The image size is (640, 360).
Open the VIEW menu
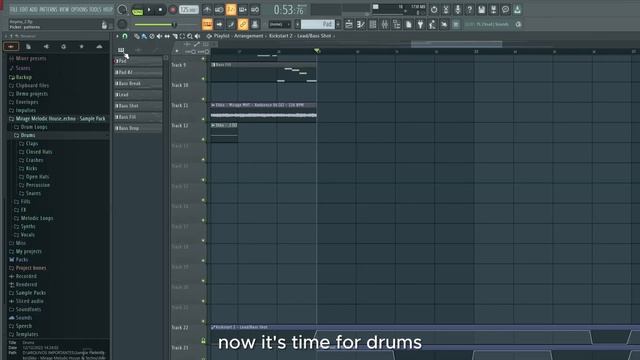pos(64,9)
